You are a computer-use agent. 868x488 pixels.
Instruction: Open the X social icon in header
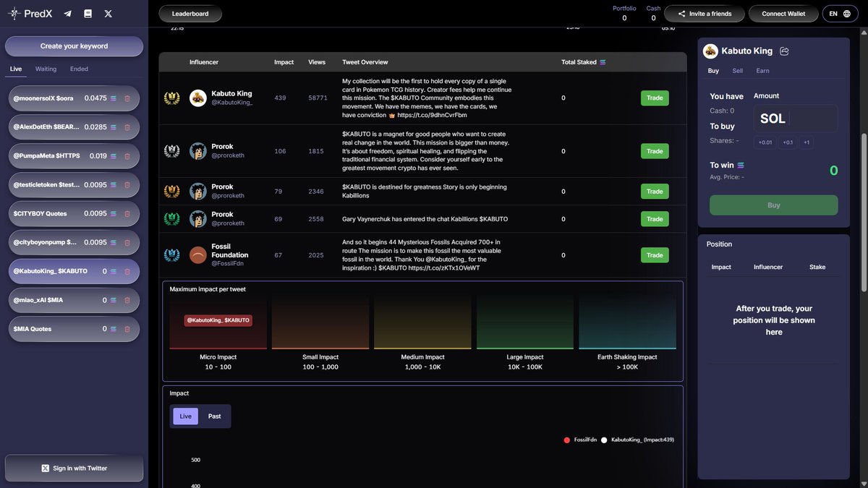point(109,14)
